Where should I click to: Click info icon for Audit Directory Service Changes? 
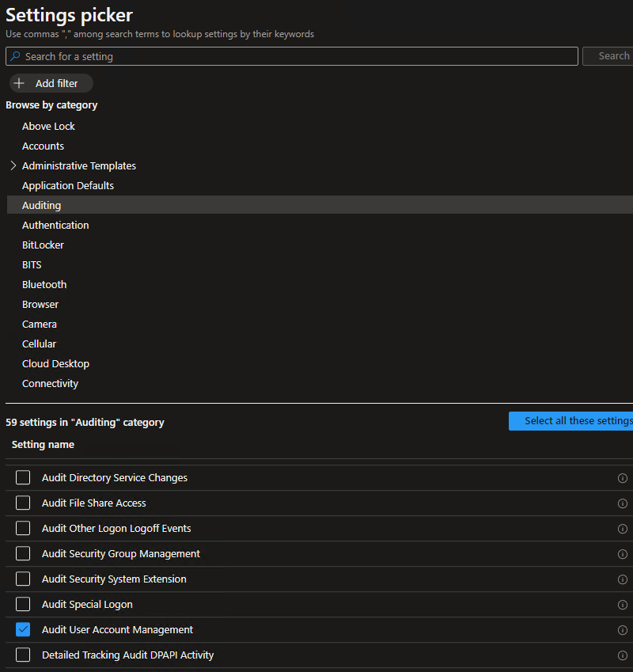623,478
